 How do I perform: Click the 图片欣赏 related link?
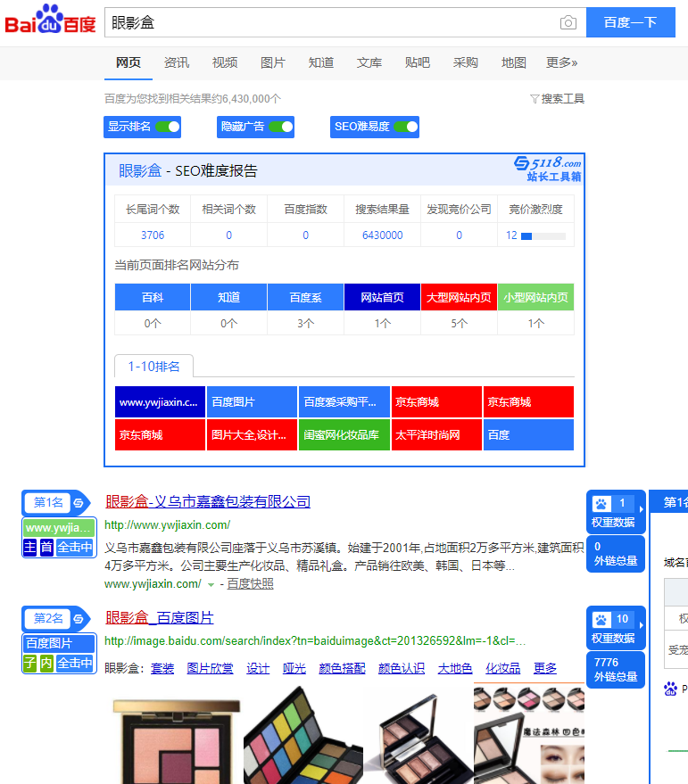click(211, 669)
